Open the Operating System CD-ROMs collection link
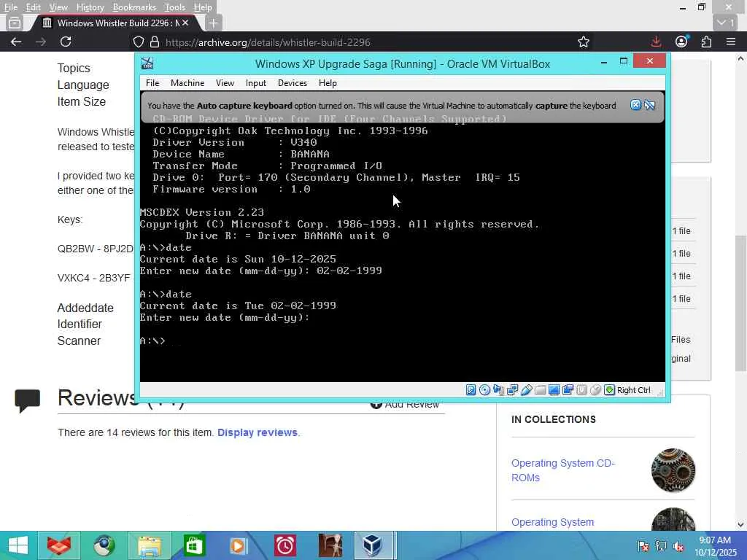Image resolution: width=747 pixels, height=560 pixels. pyautogui.click(x=563, y=470)
